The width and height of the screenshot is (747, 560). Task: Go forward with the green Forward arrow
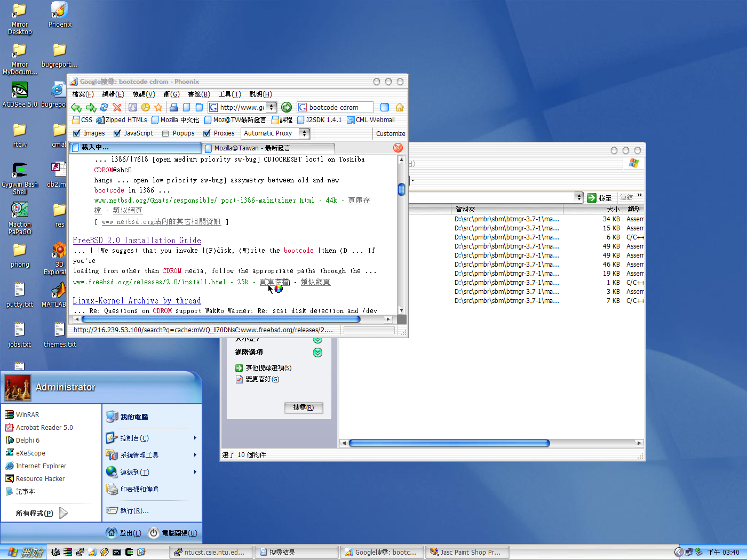[91, 107]
